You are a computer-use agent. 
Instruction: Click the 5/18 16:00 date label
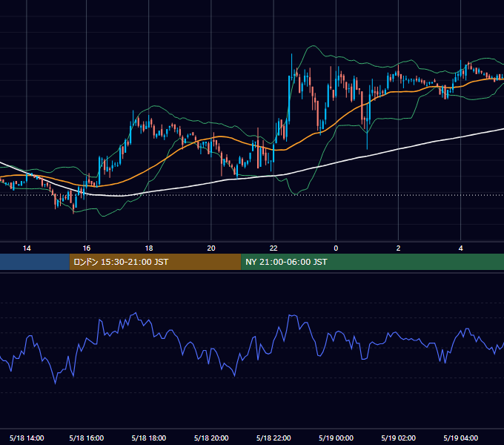(87, 438)
